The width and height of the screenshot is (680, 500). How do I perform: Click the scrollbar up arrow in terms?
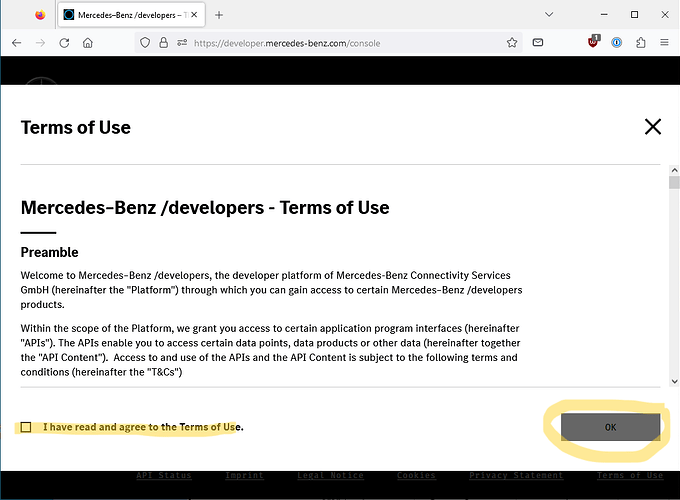tap(674, 170)
